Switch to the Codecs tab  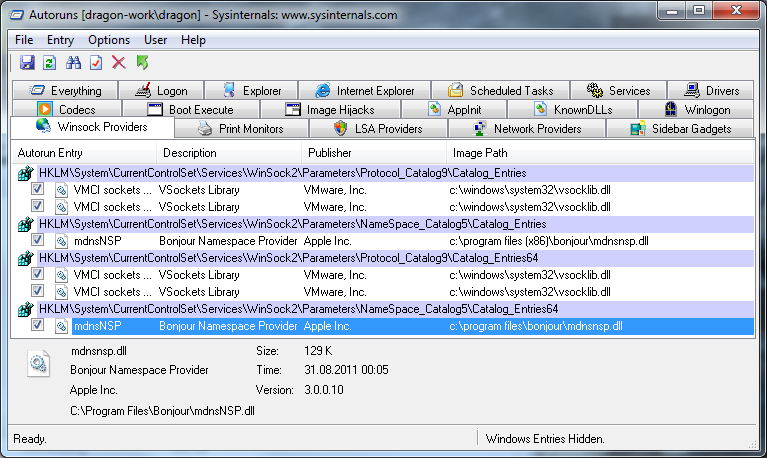(67, 110)
